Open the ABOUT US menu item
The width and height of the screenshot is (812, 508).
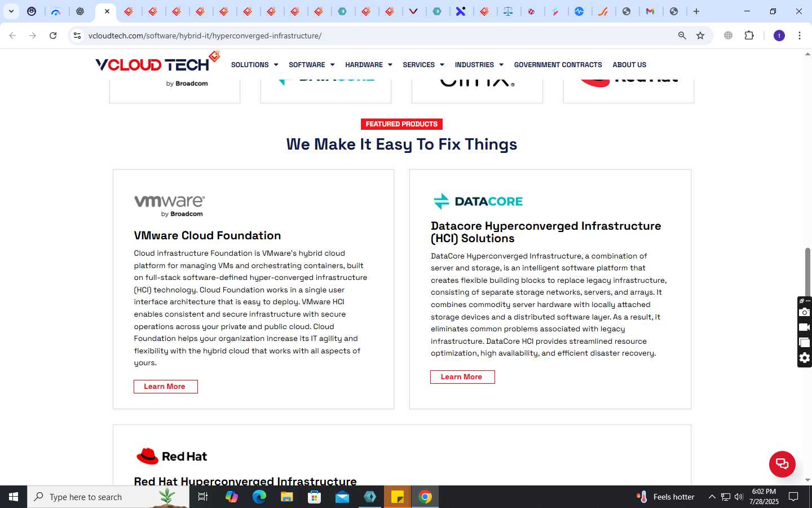click(x=629, y=65)
